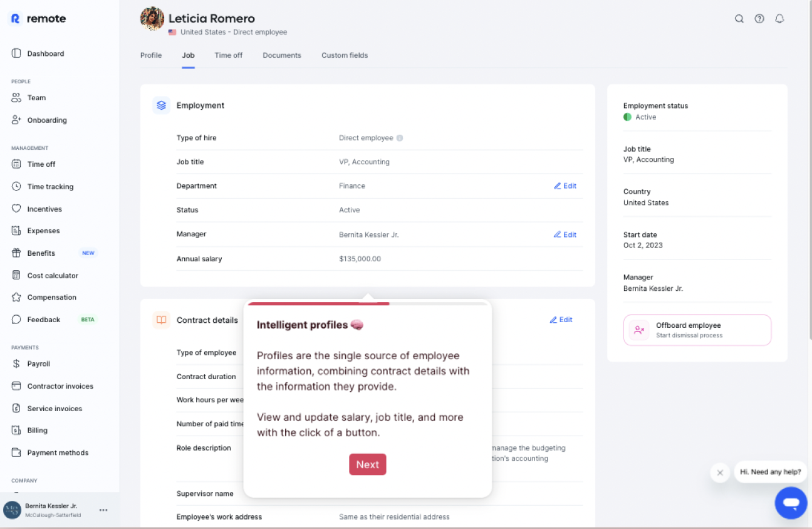Screen dimensions: 812x529
Task: Click the Payroll dollar icon in sidebar
Action: coord(16,364)
